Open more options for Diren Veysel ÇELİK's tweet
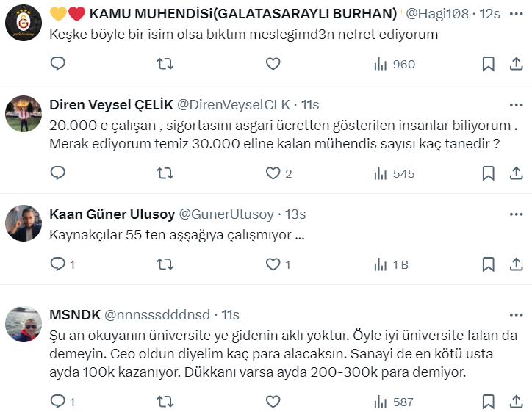 (516, 104)
